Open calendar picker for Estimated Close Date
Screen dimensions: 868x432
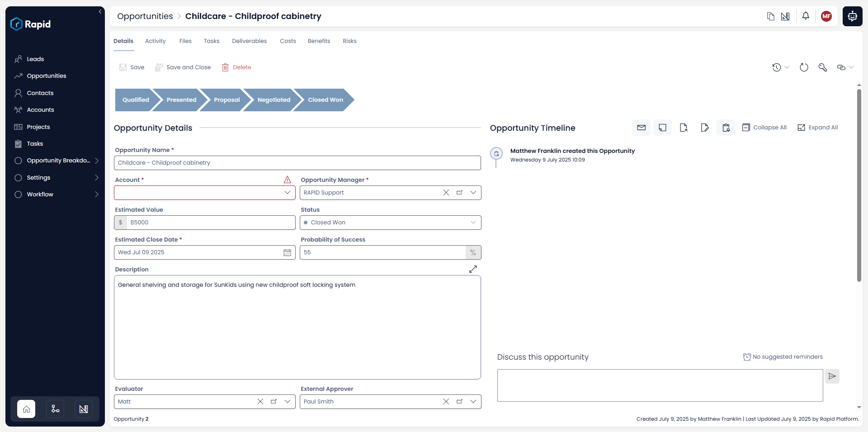tap(287, 252)
